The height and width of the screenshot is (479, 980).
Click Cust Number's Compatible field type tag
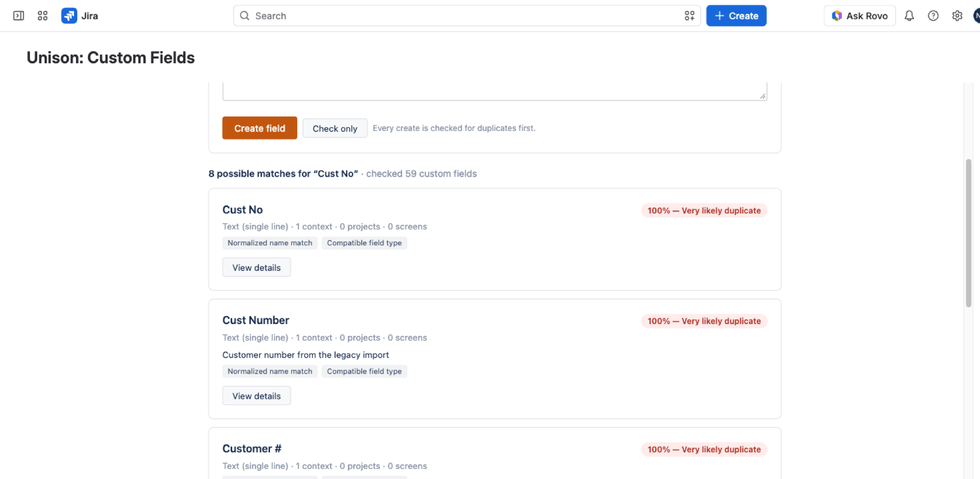point(364,371)
